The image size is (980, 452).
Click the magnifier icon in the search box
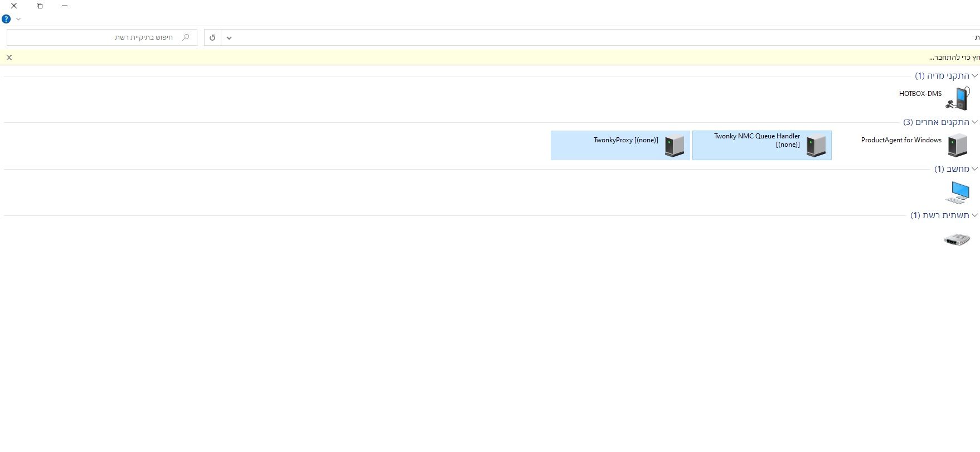(x=186, y=37)
